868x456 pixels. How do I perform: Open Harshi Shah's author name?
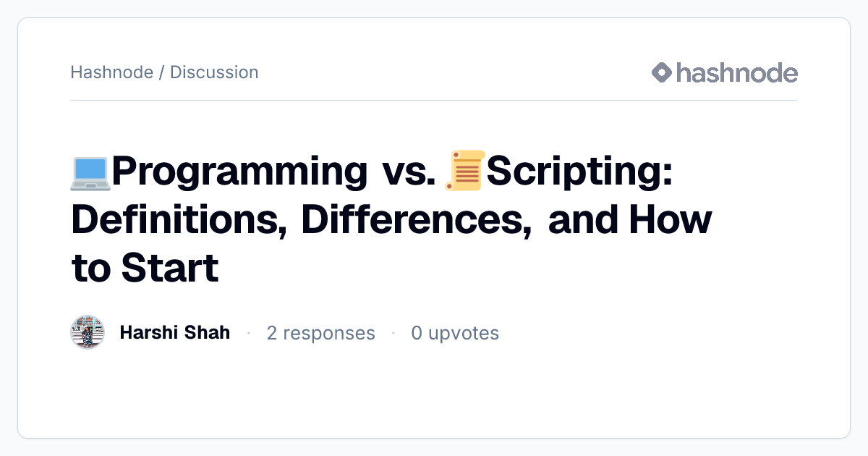point(175,333)
